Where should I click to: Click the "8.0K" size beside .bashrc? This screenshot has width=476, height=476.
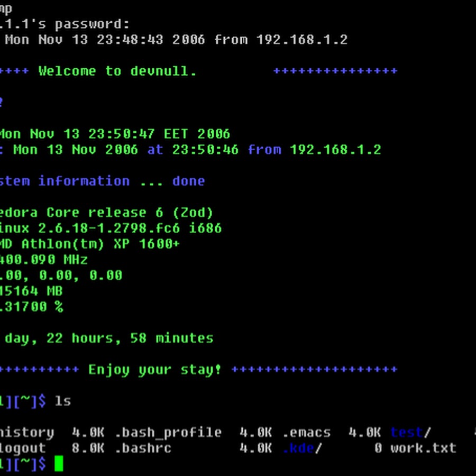88,448
